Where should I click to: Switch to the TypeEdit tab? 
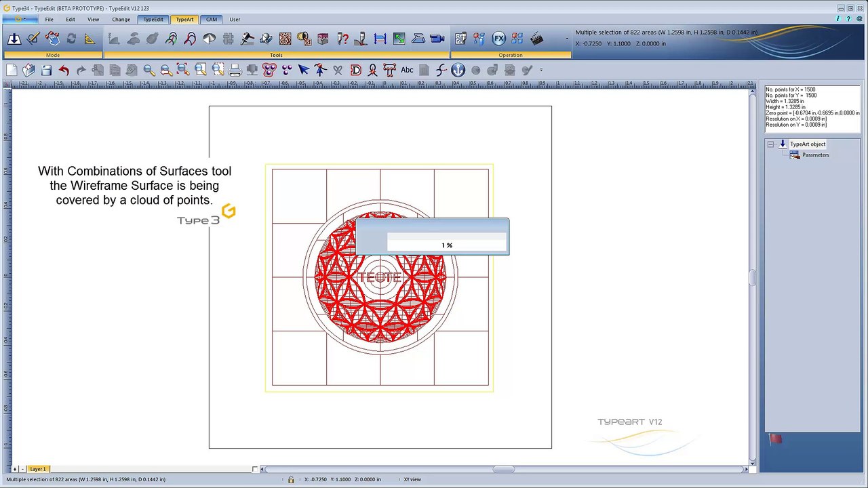(153, 19)
